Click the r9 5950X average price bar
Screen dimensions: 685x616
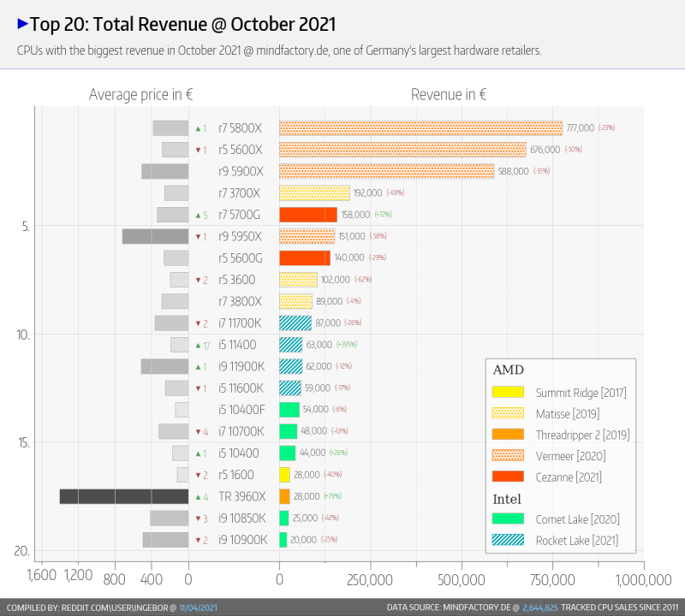click(x=156, y=236)
